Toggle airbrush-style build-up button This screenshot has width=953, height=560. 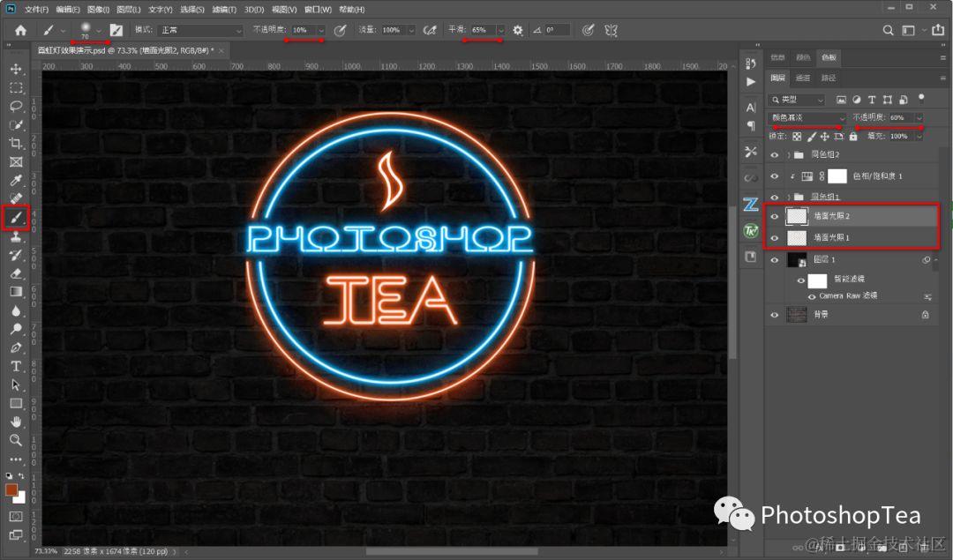(430, 30)
